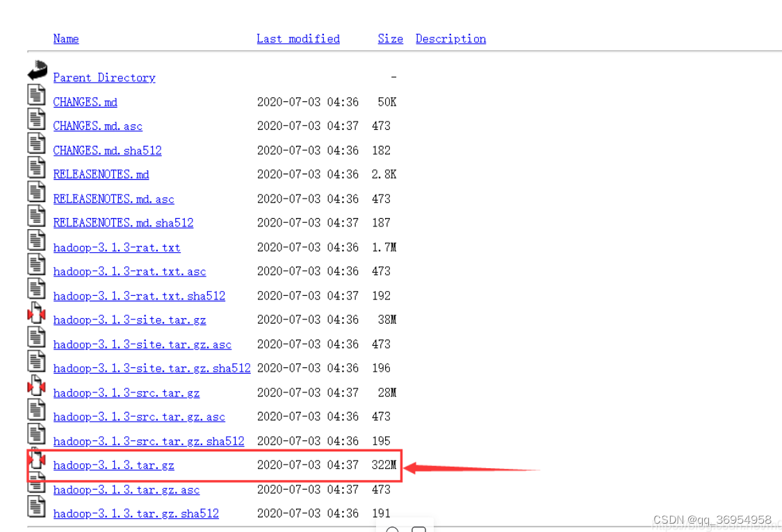782x532 pixels.
Task: Click the compressed archive icon for hadoop-3.1.3-site.tar.gz
Action: (x=35, y=315)
